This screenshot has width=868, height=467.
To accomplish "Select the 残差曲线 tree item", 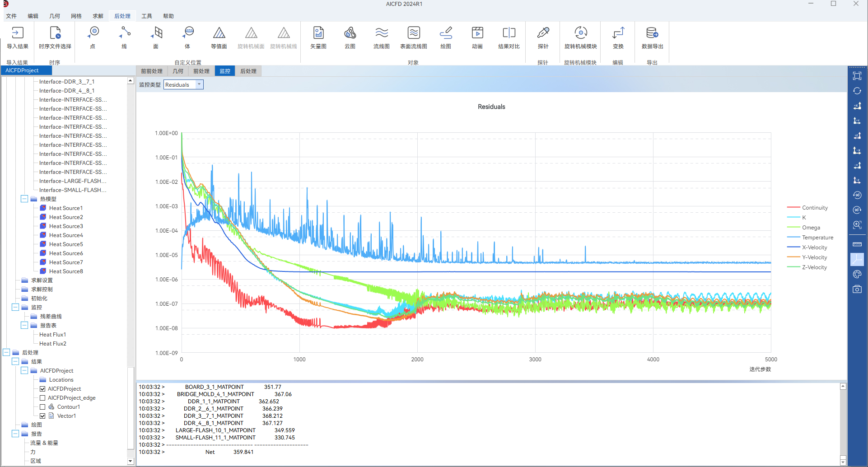I will click(x=51, y=317).
